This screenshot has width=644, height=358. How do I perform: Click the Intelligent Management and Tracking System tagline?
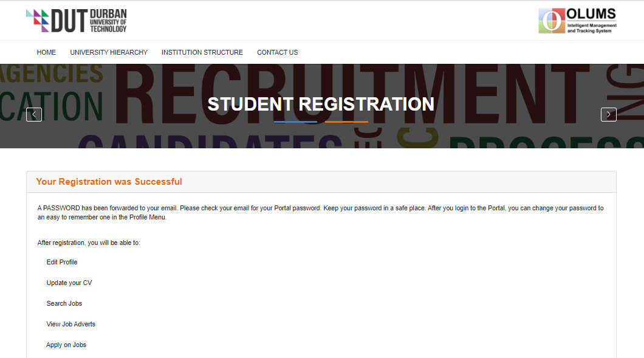point(591,28)
